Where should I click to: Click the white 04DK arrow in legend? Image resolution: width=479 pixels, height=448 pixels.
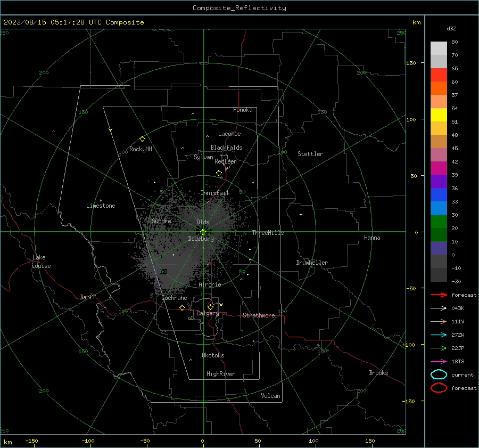click(x=439, y=308)
